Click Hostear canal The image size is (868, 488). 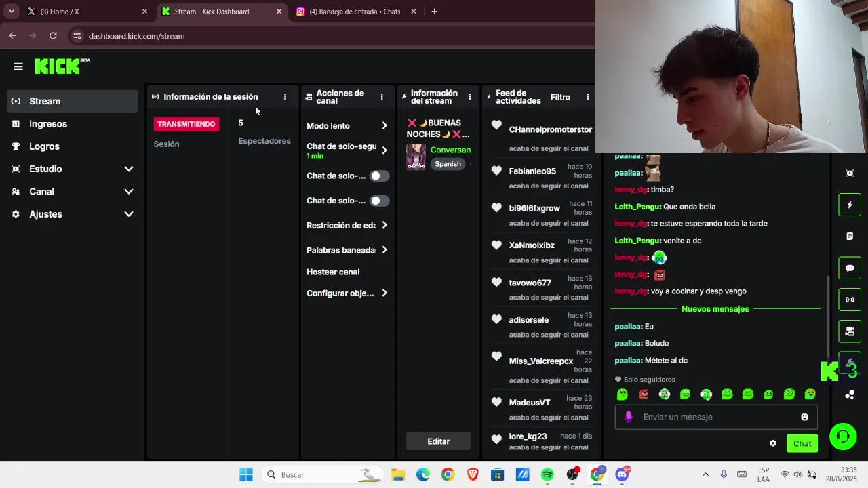[x=333, y=272]
